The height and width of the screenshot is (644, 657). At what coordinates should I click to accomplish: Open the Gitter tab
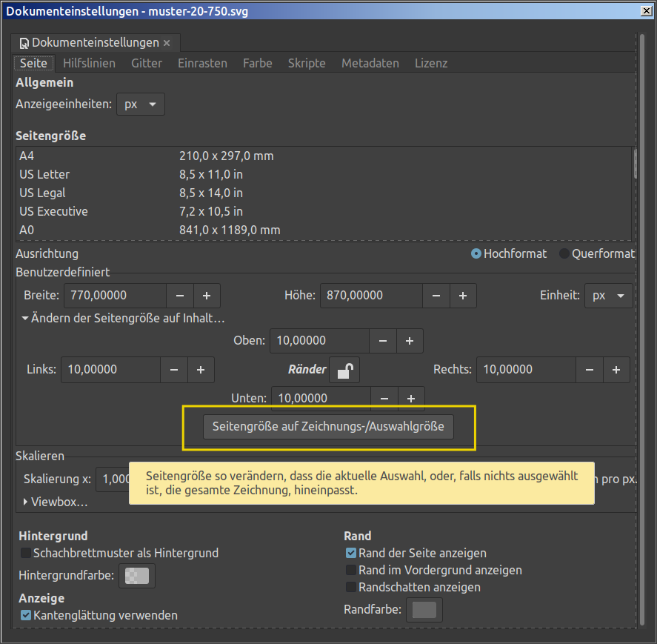(146, 63)
